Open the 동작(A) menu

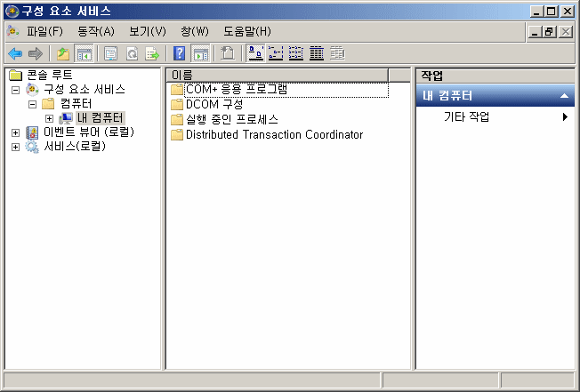pos(96,32)
